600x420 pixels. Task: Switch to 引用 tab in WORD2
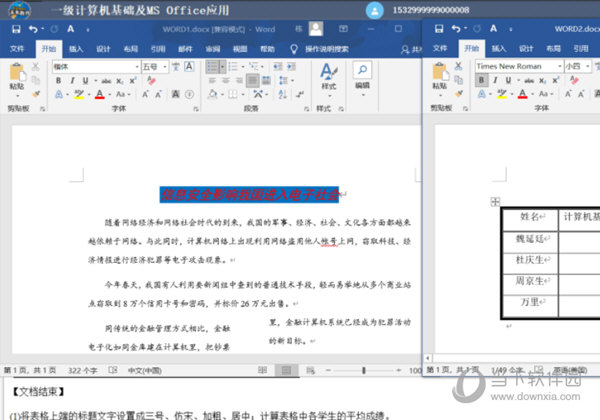[x=581, y=49]
